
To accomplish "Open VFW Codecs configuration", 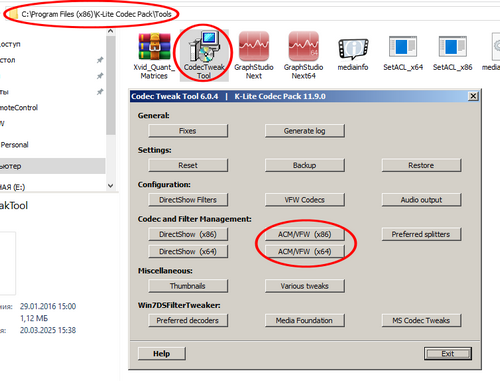I will click(305, 200).
